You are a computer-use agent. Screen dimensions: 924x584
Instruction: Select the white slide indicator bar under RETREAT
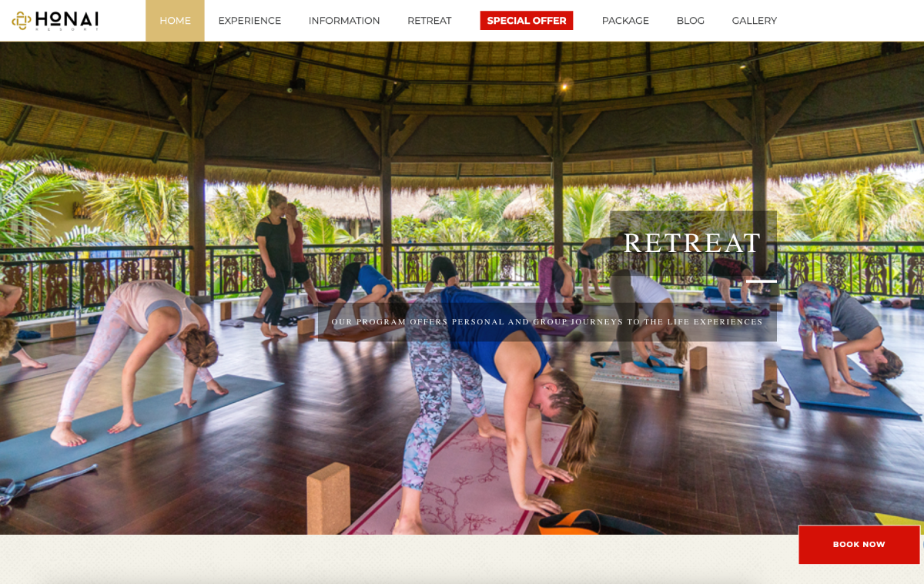click(761, 281)
